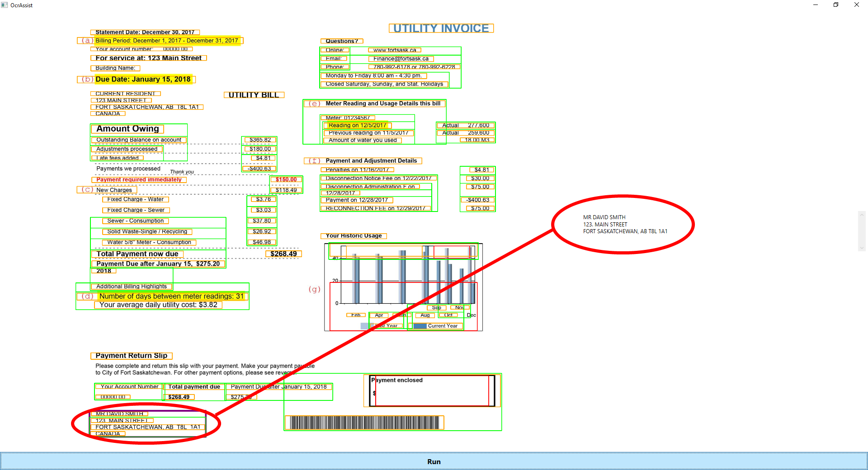Select the $180.00 amount
Screen dimensions: 868x470
(260, 149)
